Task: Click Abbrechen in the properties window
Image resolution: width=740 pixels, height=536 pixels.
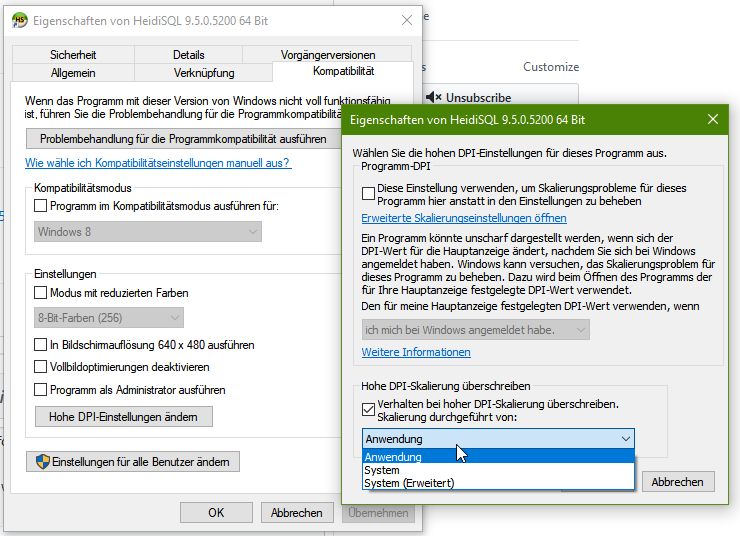Action: click(297, 512)
